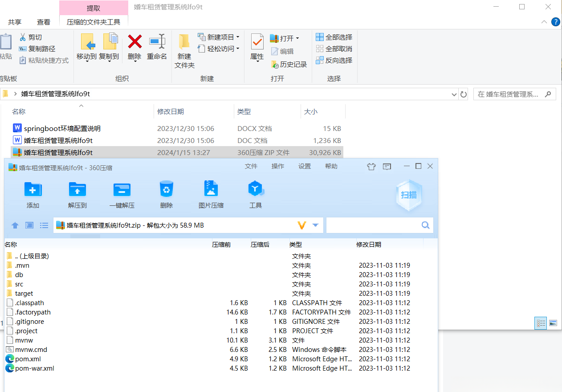Refresh the Explorer address bar
562x392 pixels.
click(x=464, y=94)
